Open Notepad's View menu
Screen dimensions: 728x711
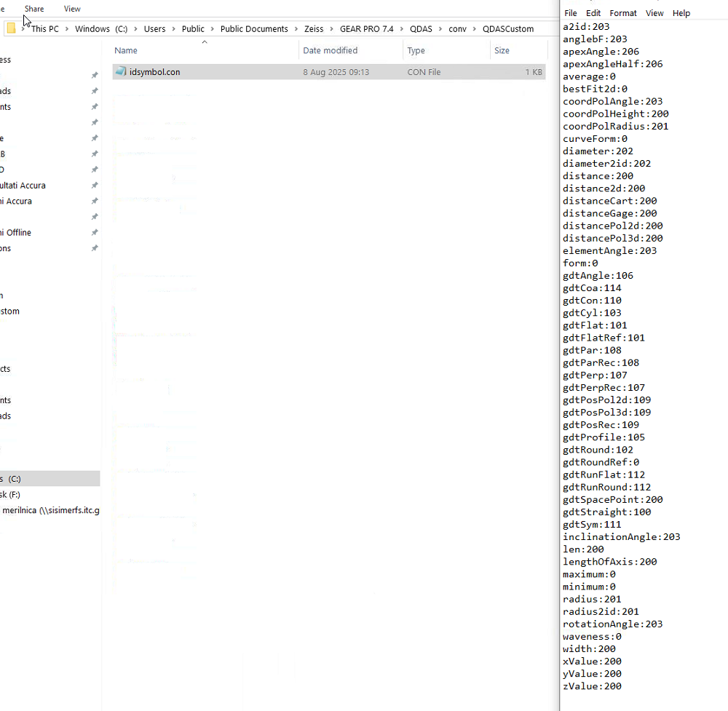point(654,13)
